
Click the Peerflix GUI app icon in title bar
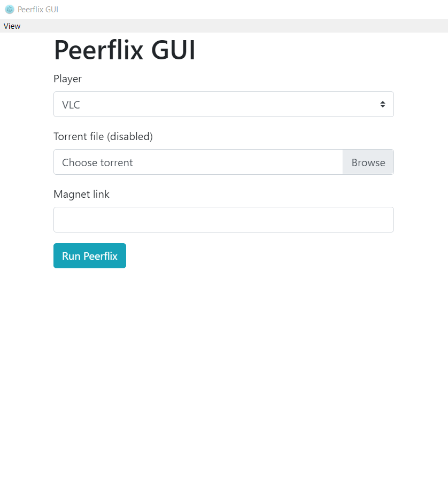(x=9, y=9)
